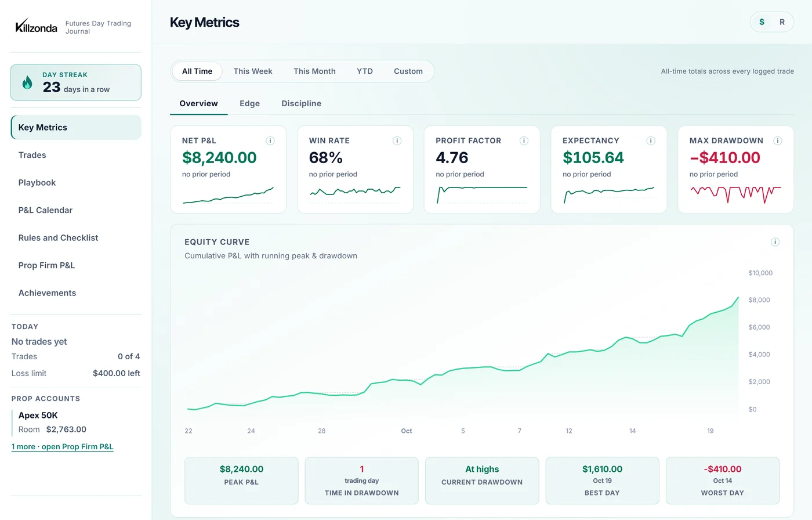Select the Apex 50K prop account

click(x=77, y=423)
